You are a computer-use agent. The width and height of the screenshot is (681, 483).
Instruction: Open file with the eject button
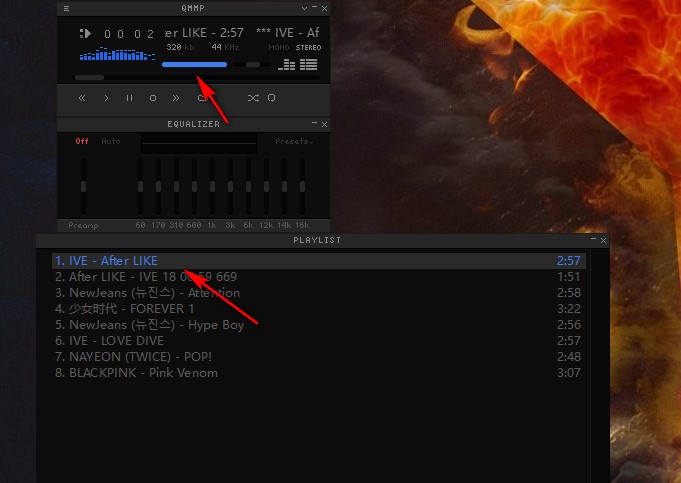202,98
